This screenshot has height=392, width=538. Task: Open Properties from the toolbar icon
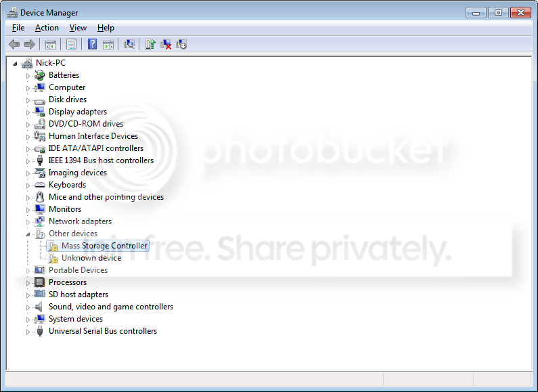pos(71,44)
